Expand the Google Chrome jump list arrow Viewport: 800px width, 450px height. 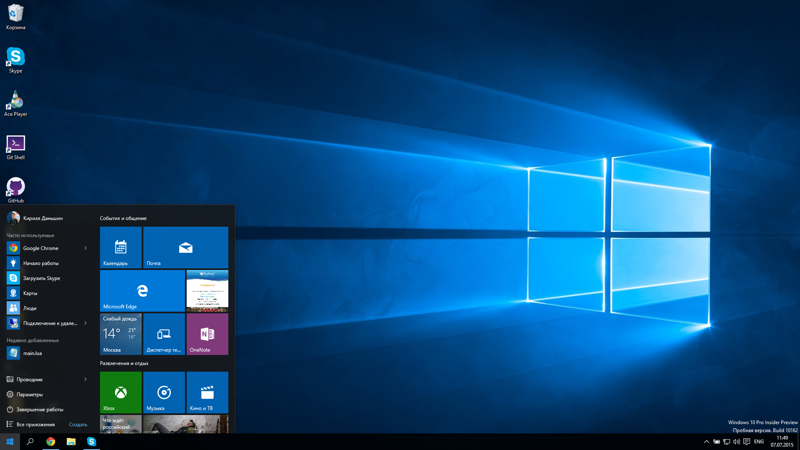85,248
